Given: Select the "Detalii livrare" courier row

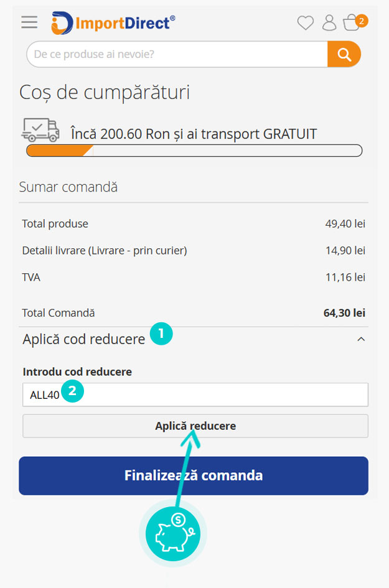Looking at the screenshot, I should (x=105, y=250).
